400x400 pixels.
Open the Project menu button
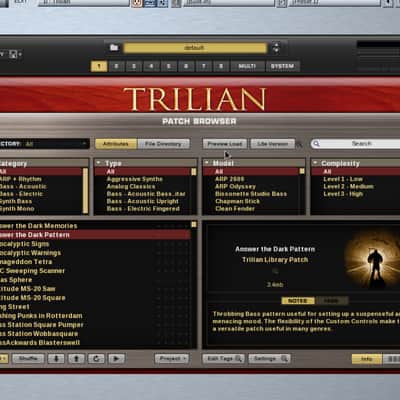(172, 359)
